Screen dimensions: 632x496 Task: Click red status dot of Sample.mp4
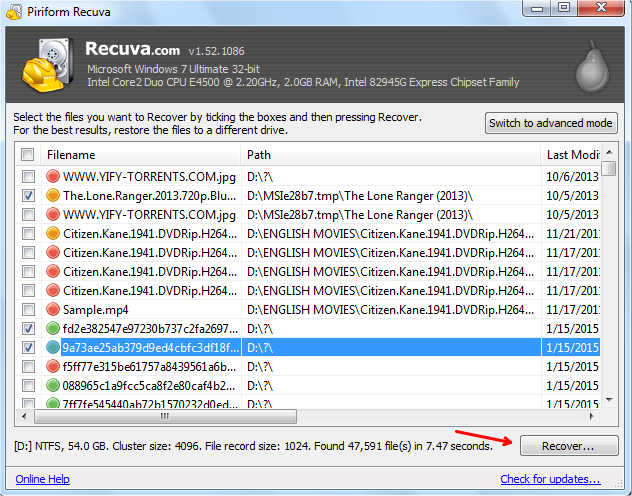pyautogui.click(x=53, y=309)
